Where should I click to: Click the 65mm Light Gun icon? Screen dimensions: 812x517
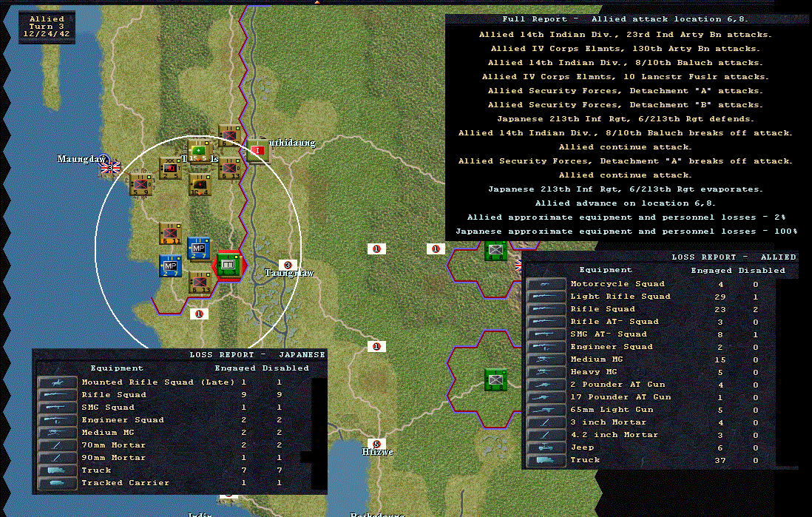[x=546, y=410]
